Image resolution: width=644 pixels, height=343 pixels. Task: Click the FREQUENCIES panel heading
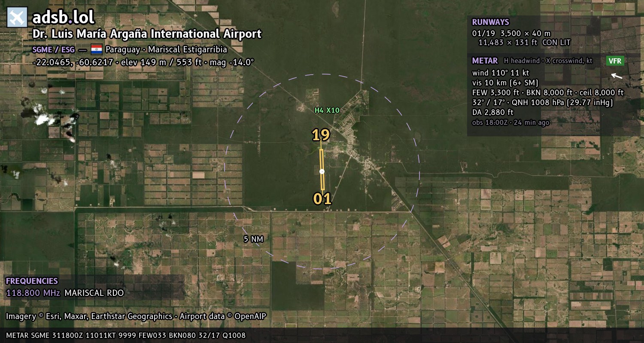[32, 281]
